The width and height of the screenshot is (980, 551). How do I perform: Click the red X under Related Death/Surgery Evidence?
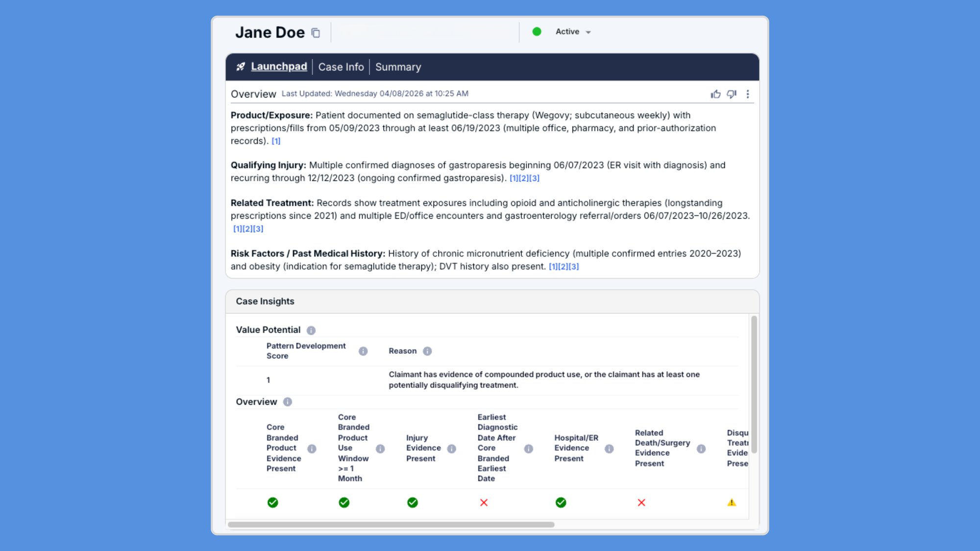pyautogui.click(x=641, y=502)
